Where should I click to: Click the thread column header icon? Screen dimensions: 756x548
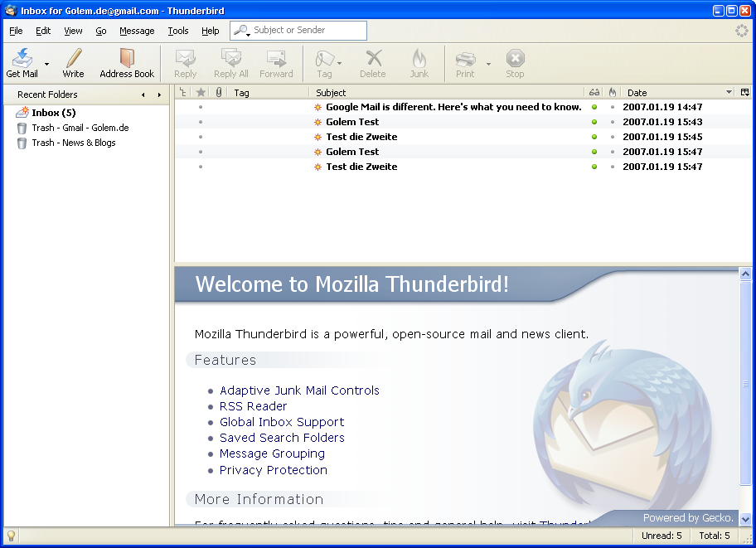182,92
